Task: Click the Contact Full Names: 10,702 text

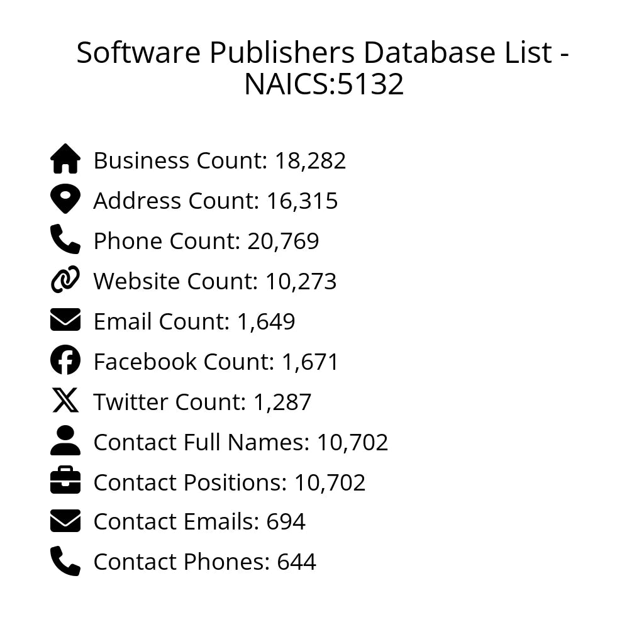Action: pos(241,442)
